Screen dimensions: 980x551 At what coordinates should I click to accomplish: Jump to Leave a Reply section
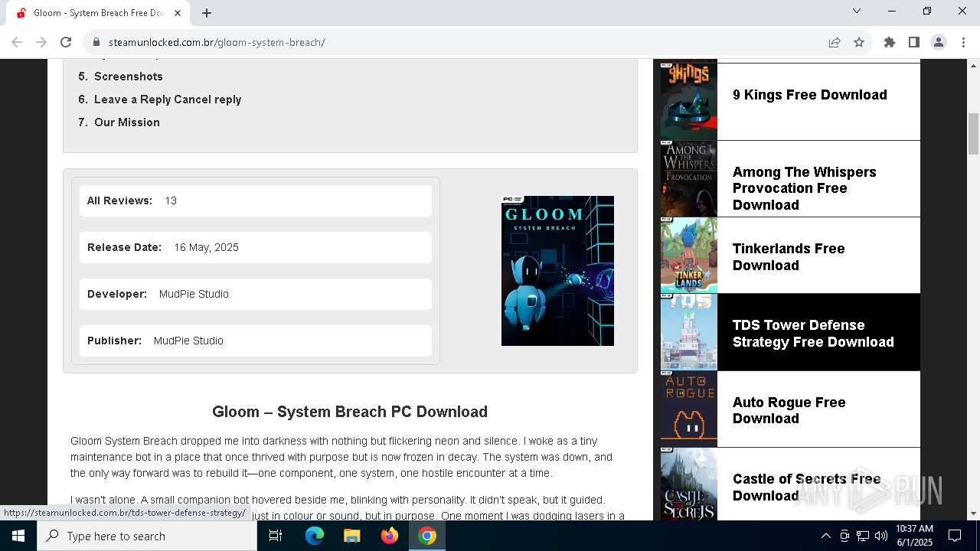click(168, 99)
